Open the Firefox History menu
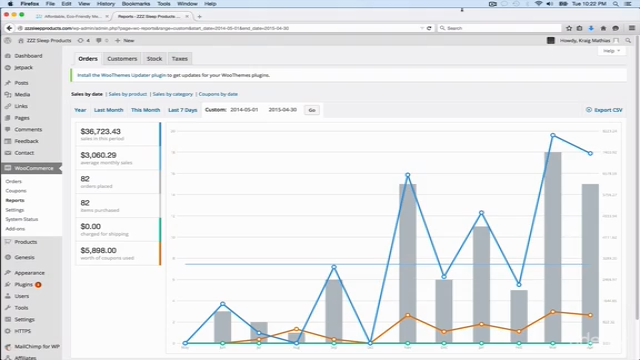640x360 pixels. coord(106,4)
